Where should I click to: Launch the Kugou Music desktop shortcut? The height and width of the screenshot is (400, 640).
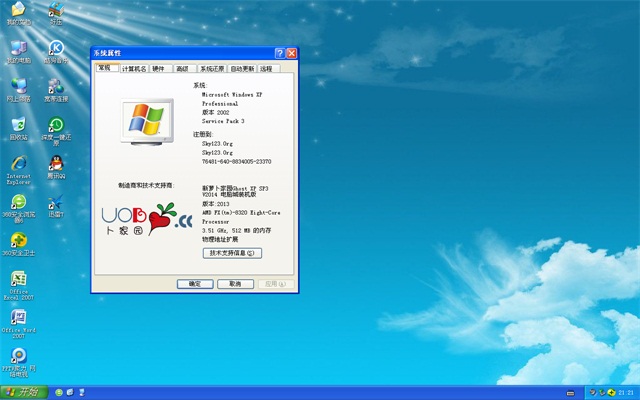point(56,49)
